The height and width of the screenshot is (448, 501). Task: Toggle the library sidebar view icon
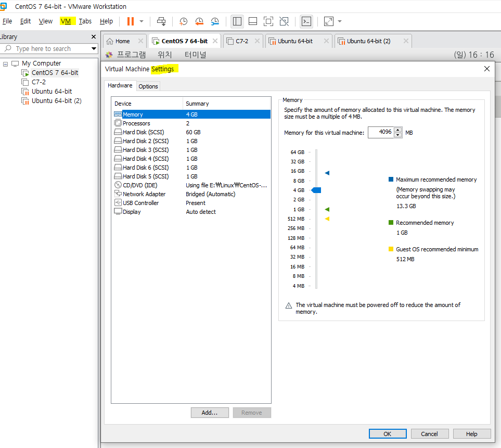click(237, 21)
